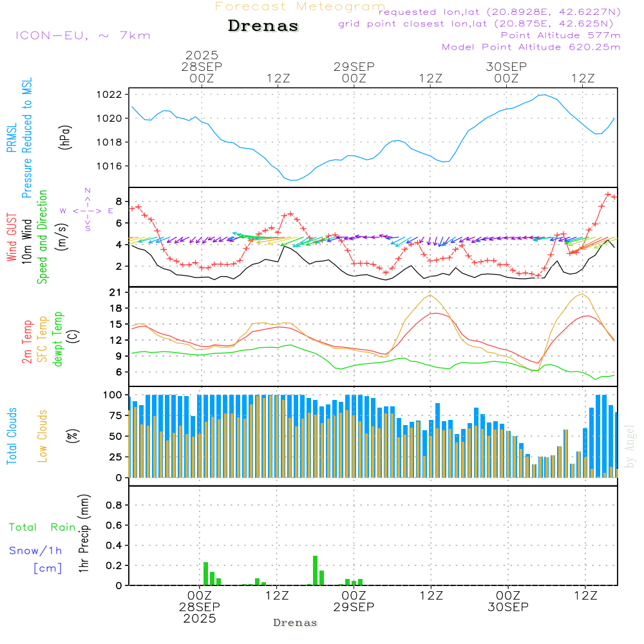The image size is (644, 644).
Task: Click the 'by Angel' watermark
Action: [629, 445]
